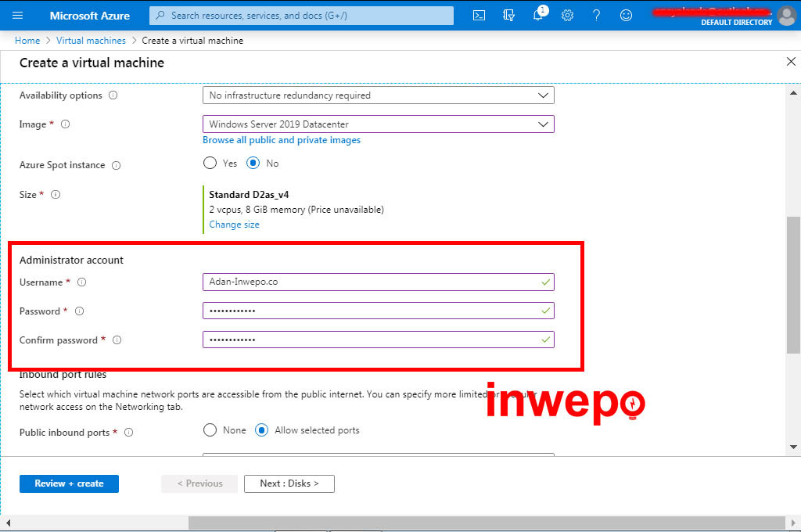Image resolution: width=801 pixels, height=532 pixels.
Task: Show info tooltip for Size
Action: point(56,194)
